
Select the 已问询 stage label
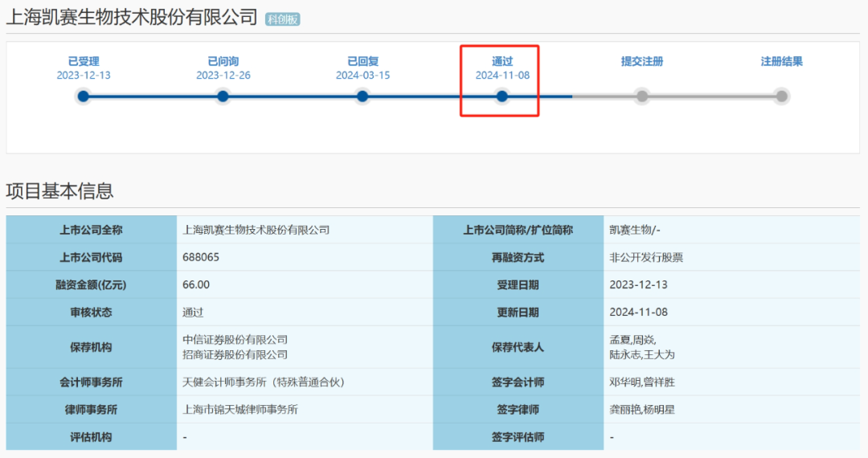tap(223, 61)
